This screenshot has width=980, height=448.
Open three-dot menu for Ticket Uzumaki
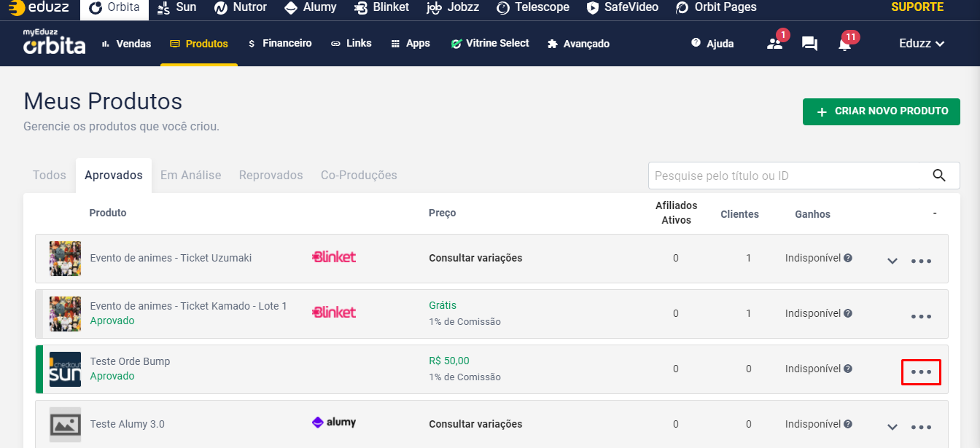[x=921, y=262]
